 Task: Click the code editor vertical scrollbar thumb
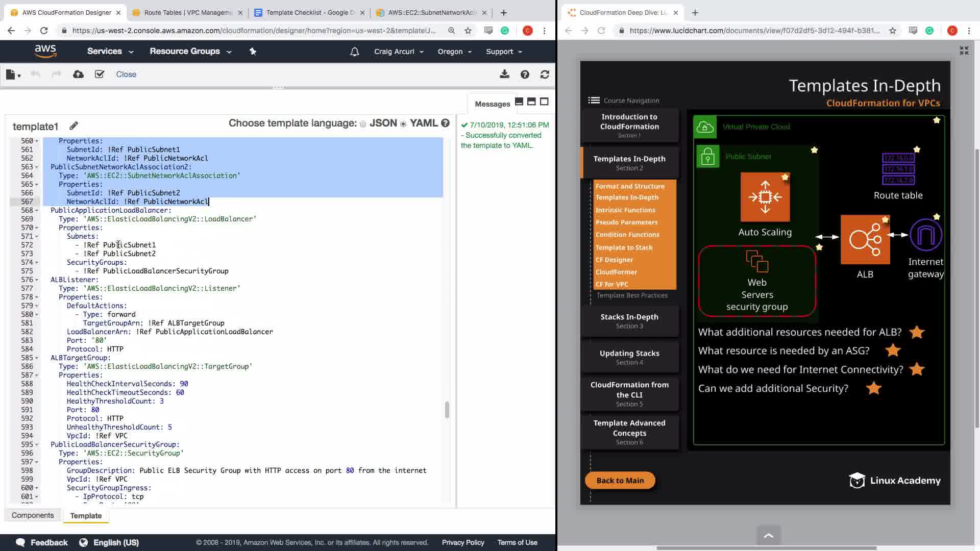pos(447,409)
